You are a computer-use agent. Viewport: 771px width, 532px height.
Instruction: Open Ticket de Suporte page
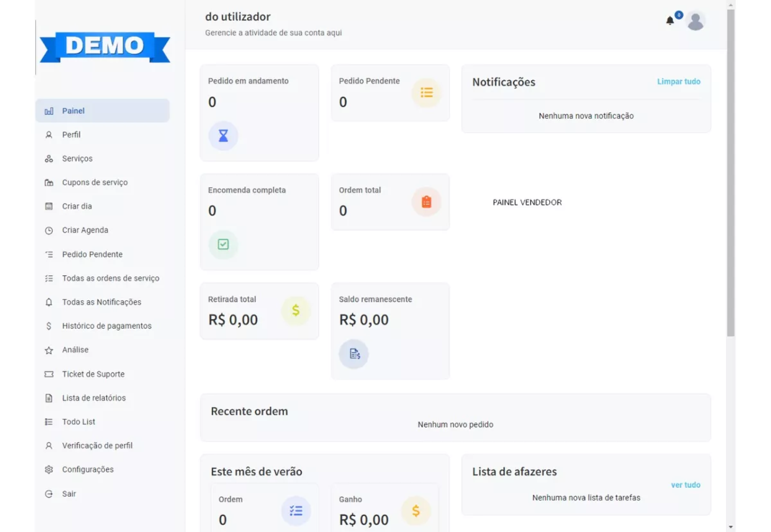(x=93, y=374)
